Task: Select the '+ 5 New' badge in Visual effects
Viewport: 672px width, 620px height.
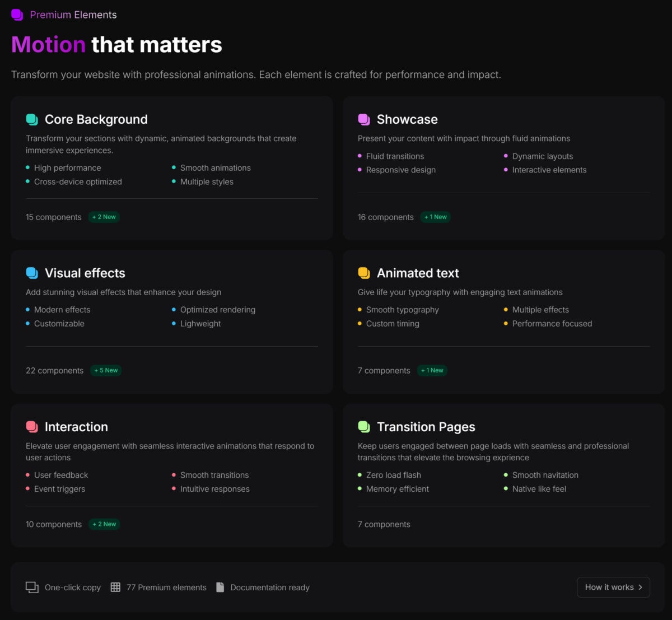Action: click(106, 371)
